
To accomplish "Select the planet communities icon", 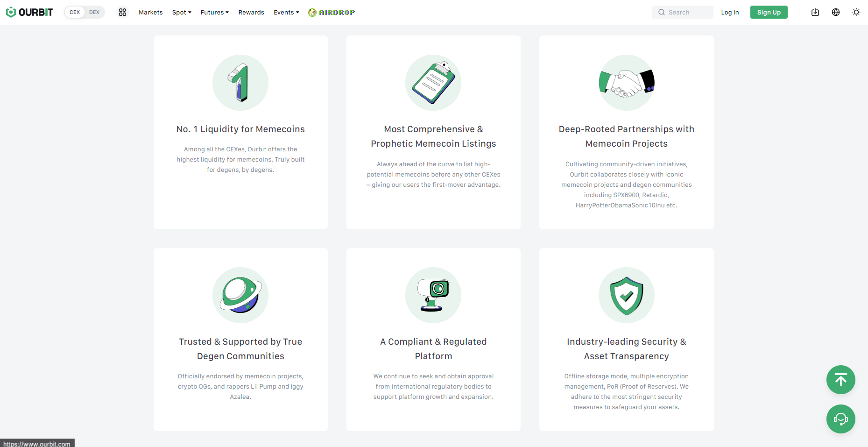I will tap(240, 295).
